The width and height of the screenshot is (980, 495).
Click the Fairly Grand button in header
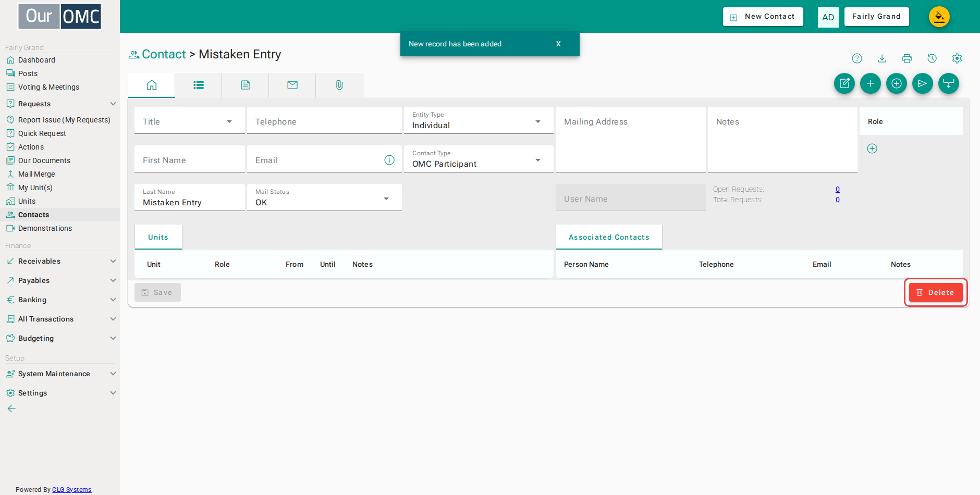(x=876, y=17)
